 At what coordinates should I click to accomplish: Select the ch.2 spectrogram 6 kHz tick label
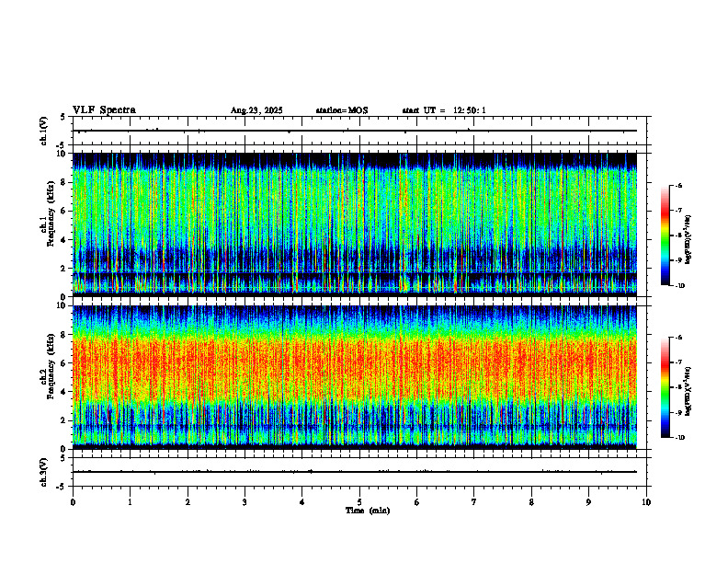click(x=64, y=363)
